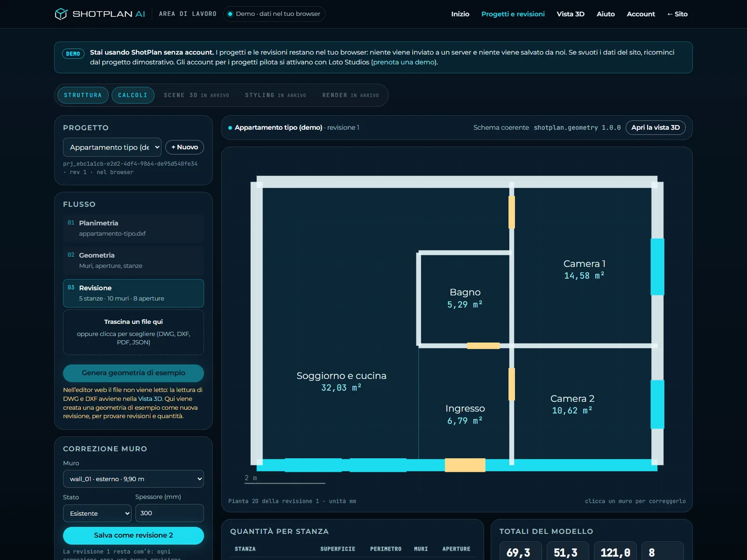Select the Soggiorno e cucina room
This screenshot has height=560, width=747.
point(341,381)
